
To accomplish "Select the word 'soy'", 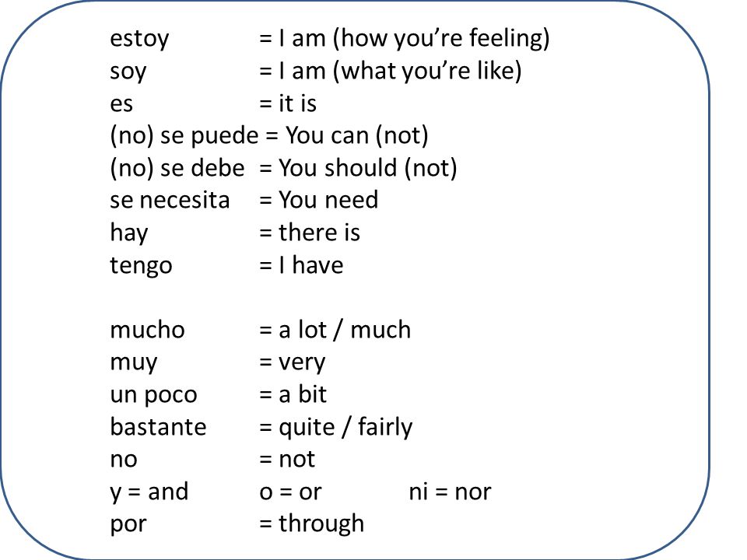I will point(128,72).
